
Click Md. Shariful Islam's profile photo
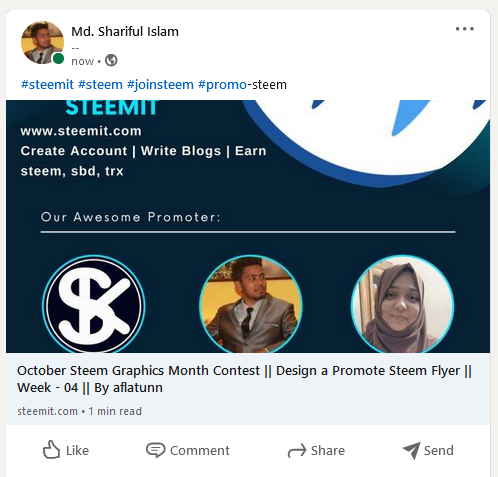coord(42,42)
